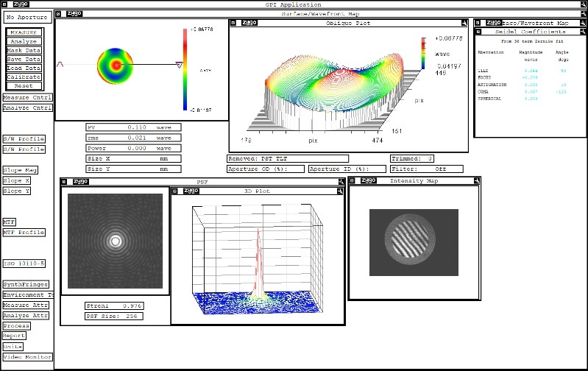Viewport: 588px width, 371px height.
Task: Click the filled plot's vertical color scale bar
Action: point(185,71)
